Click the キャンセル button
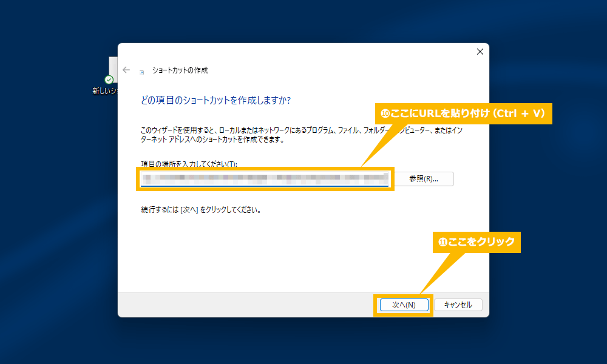 pos(458,305)
